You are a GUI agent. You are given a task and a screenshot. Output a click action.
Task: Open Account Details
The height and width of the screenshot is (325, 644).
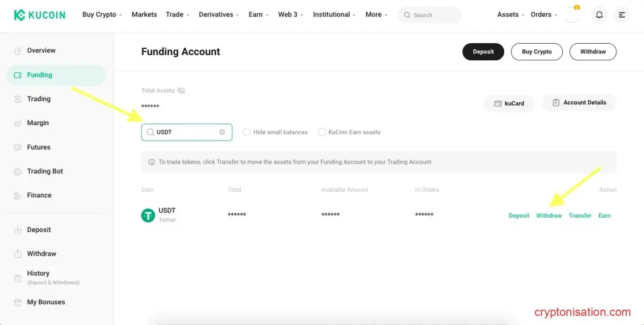(x=579, y=103)
